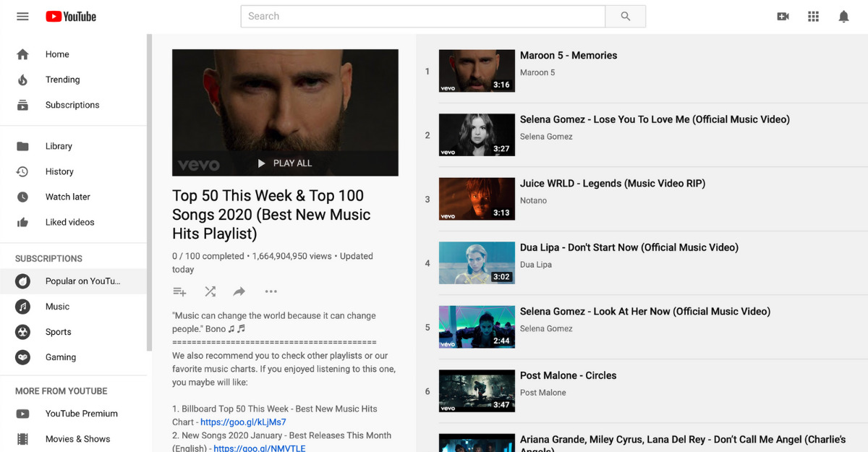Save playlist with the add-to-library icon
868x452 pixels.
tap(179, 291)
